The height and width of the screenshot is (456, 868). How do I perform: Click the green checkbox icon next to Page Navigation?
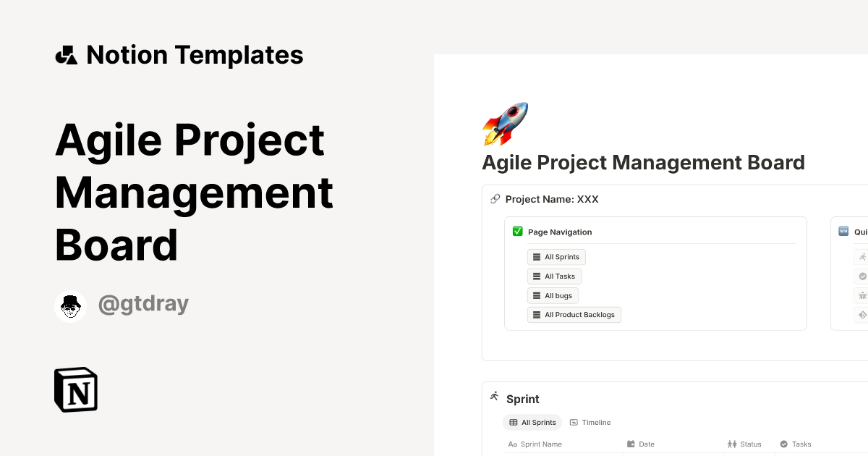click(518, 231)
